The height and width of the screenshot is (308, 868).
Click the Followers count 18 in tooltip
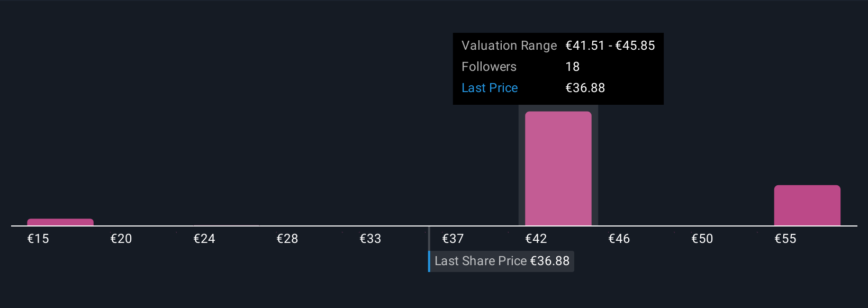point(573,67)
